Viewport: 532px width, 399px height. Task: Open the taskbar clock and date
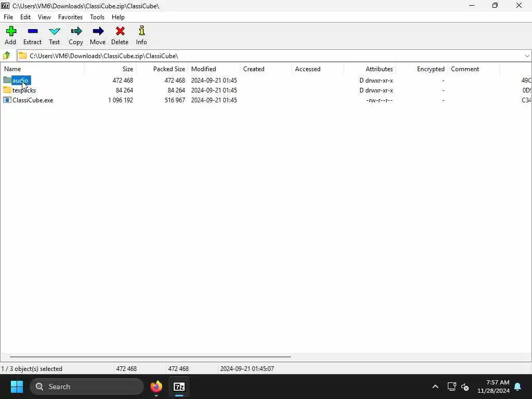(x=494, y=387)
